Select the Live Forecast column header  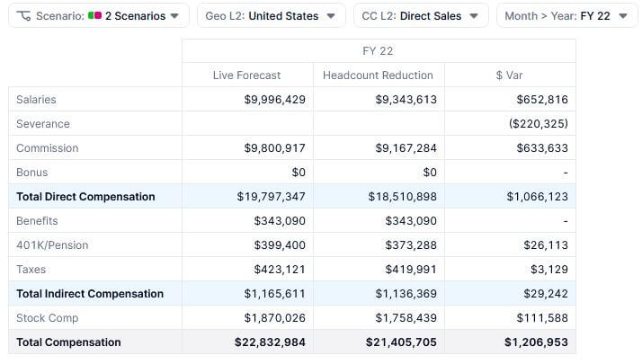[x=246, y=75]
